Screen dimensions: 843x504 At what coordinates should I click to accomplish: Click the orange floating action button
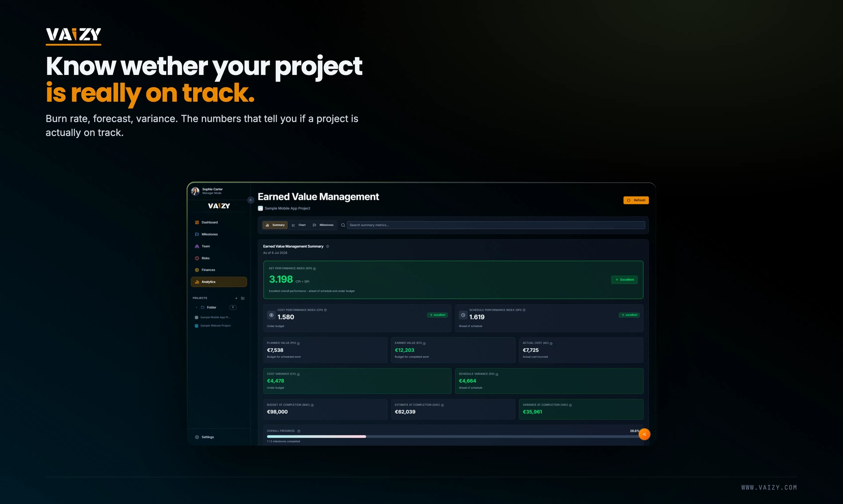(x=644, y=434)
